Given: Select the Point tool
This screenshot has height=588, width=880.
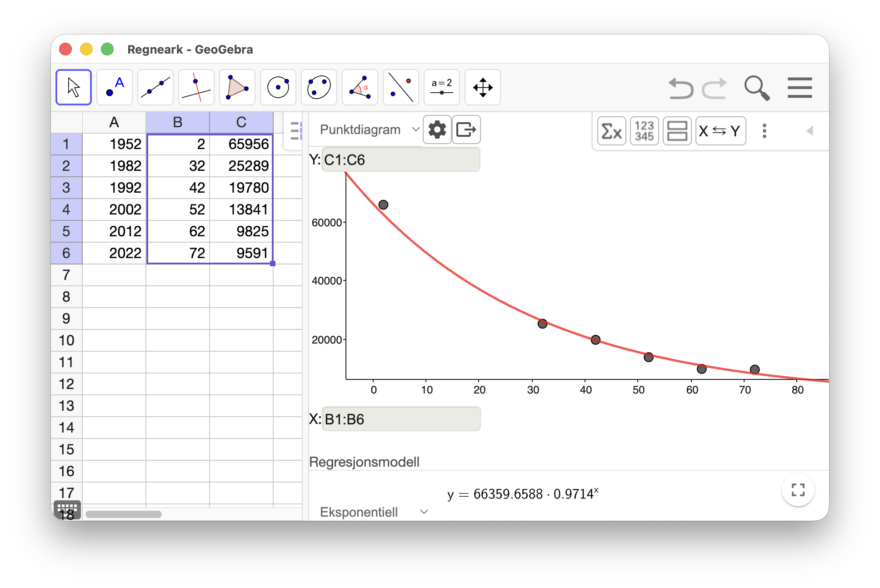Looking at the screenshot, I should tap(114, 87).
